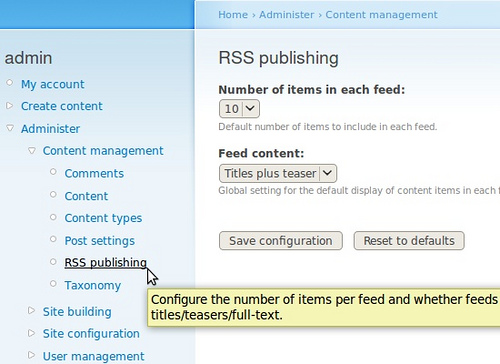This screenshot has width=500, height=364.
Task: Expand the Site building triangle
Action: (x=31, y=311)
